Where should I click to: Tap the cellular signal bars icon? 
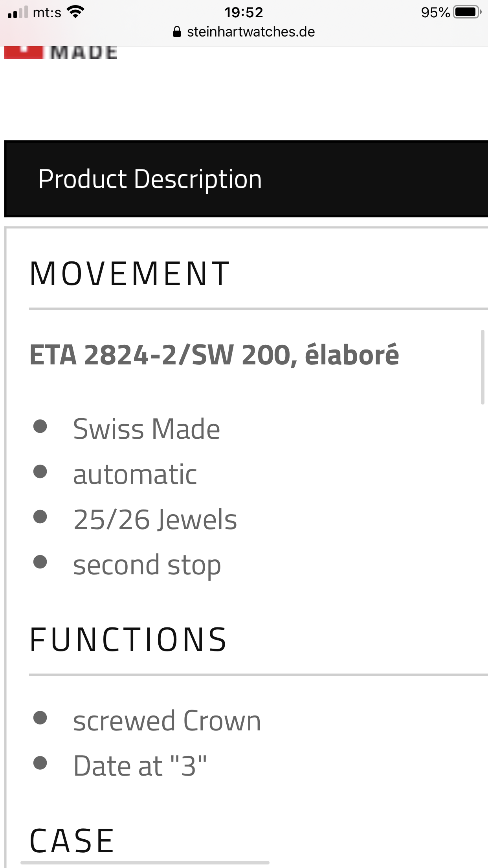click(18, 12)
